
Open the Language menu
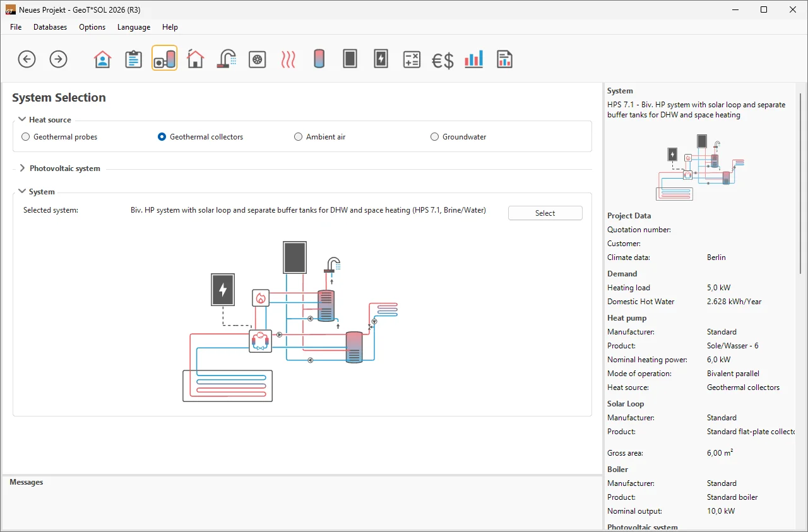pos(134,27)
